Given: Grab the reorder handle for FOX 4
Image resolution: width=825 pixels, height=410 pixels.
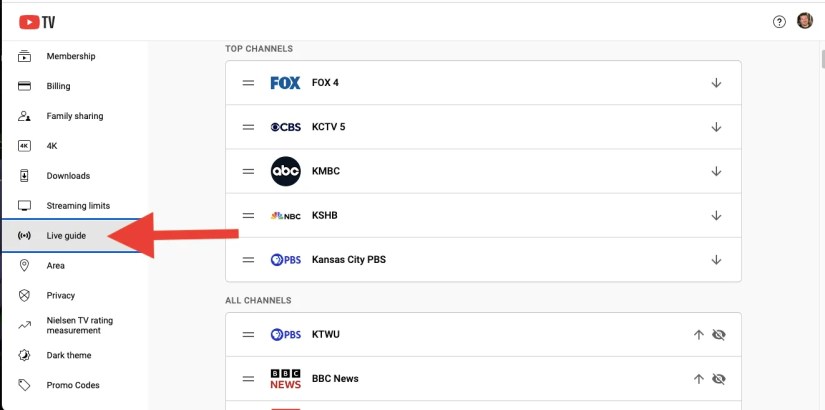Looking at the screenshot, I should tap(248, 83).
